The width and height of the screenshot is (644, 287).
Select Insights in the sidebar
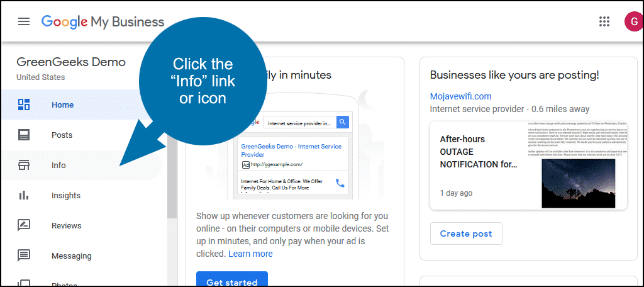pyautogui.click(x=65, y=195)
